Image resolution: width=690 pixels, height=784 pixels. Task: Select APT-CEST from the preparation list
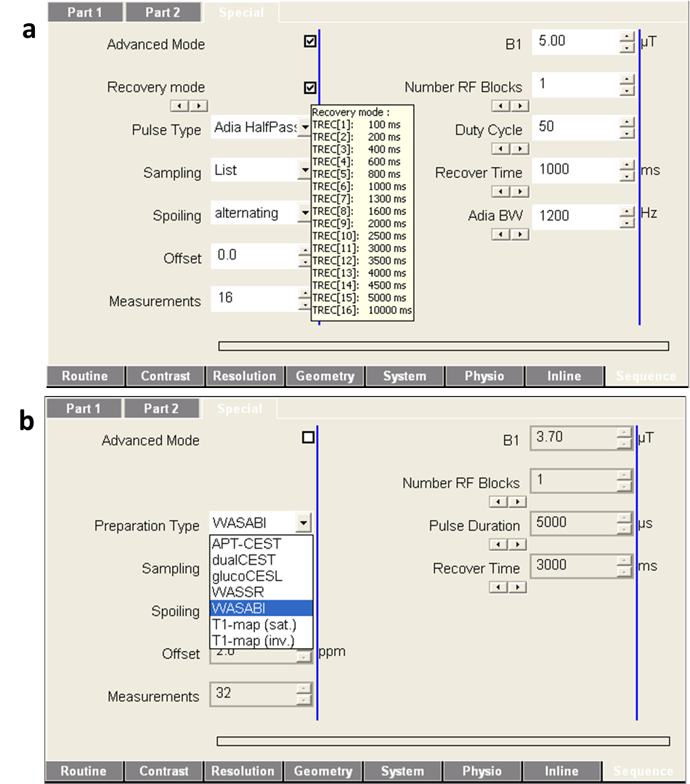(246, 543)
